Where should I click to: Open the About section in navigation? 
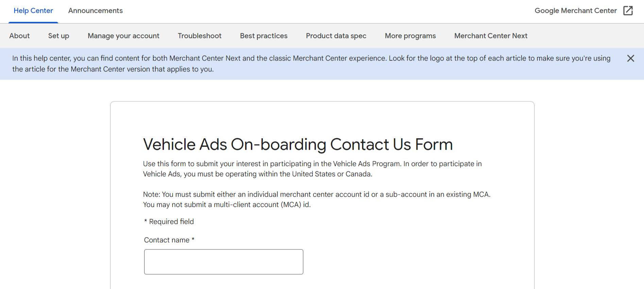[x=19, y=36]
